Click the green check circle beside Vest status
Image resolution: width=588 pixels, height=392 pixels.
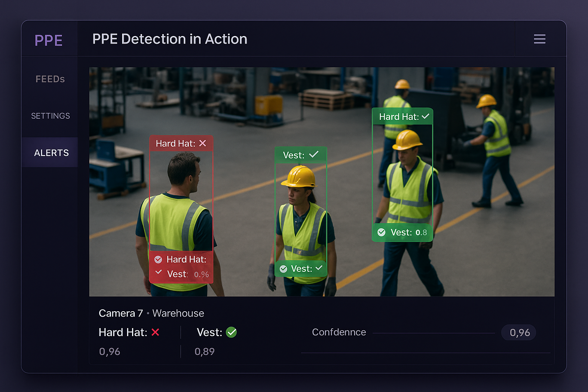pos(231,332)
